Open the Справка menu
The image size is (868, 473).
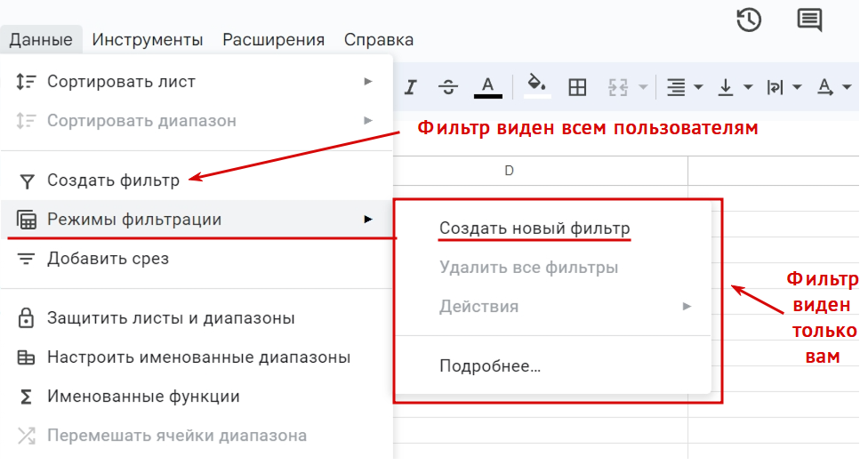pyautogui.click(x=378, y=40)
